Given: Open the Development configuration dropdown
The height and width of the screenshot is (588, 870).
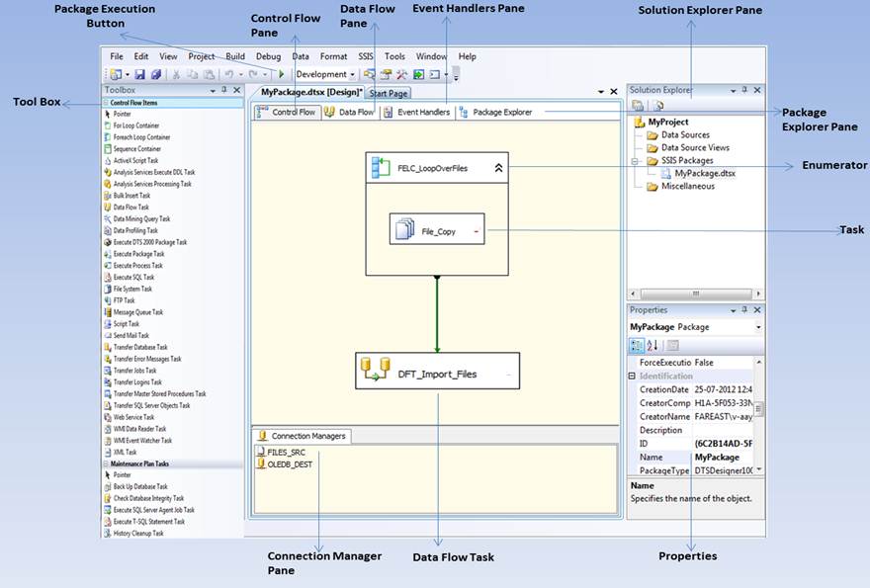Looking at the screenshot, I should point(353,75).
